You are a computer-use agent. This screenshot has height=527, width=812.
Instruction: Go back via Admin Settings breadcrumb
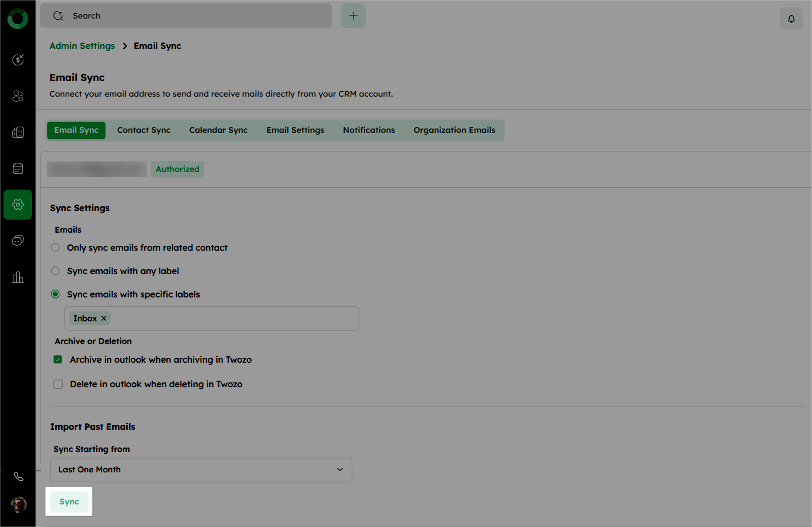point(82,46)
